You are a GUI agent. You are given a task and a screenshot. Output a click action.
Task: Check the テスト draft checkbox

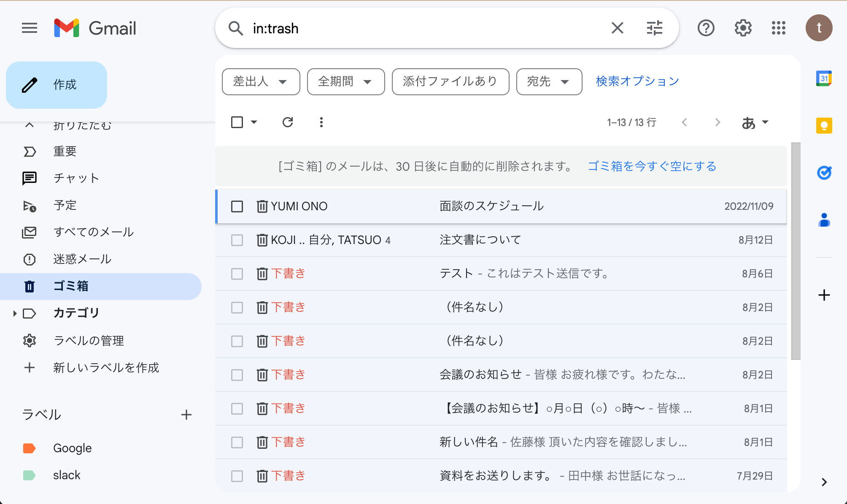[x=237, y=274]
